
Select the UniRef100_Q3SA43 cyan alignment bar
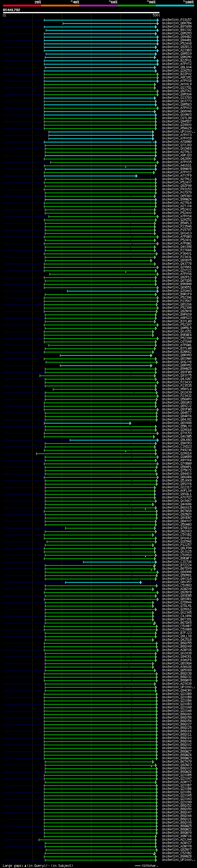point(113,291)
